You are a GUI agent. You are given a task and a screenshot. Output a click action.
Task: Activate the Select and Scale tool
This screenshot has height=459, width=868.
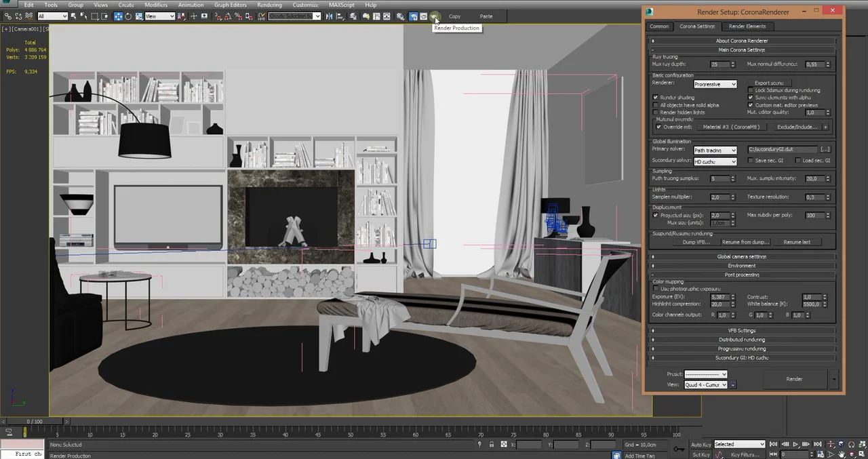coord(138,16)
